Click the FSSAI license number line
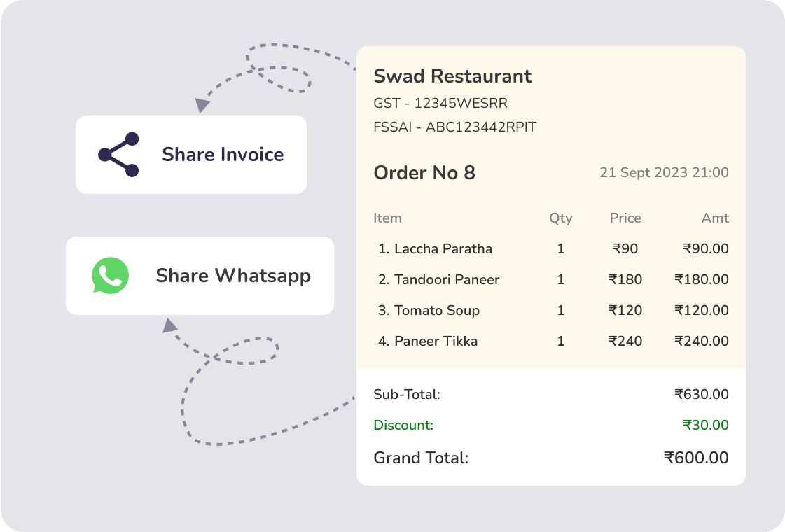The image size is (785, 532). point(455,127)
